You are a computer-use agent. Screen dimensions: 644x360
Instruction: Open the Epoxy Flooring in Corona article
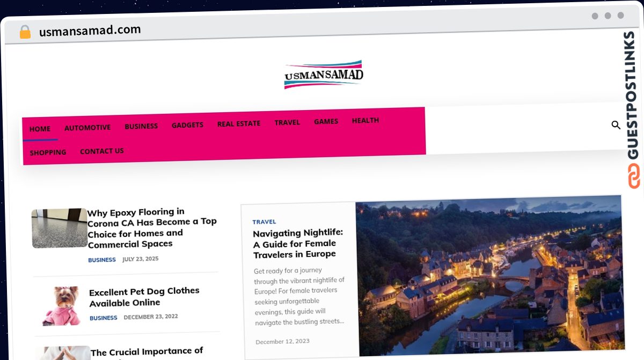[152, 228]
